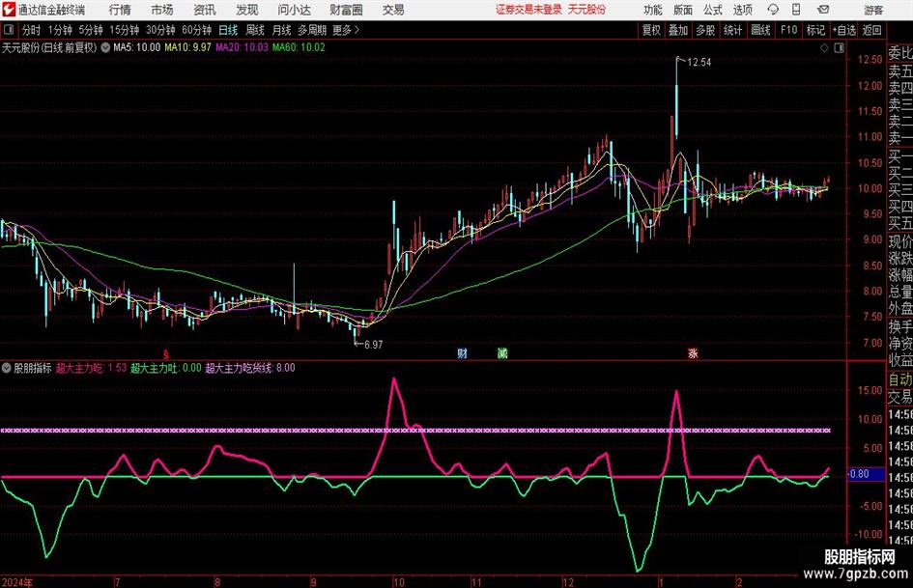Viewport: 913px width, 588px height.
Task: Click the 统计 statistics button
Action: pyautogui.click(x=732, y=30)
